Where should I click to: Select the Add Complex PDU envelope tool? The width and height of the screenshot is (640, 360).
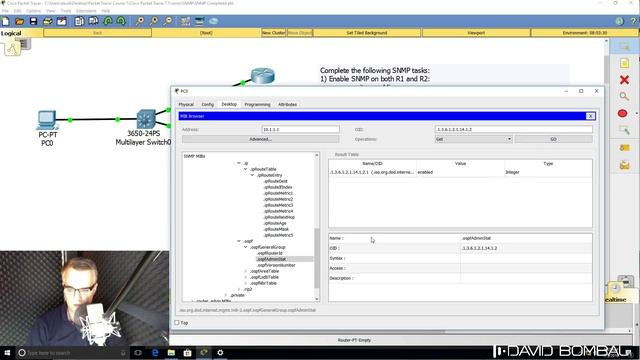tap(624, 165)
